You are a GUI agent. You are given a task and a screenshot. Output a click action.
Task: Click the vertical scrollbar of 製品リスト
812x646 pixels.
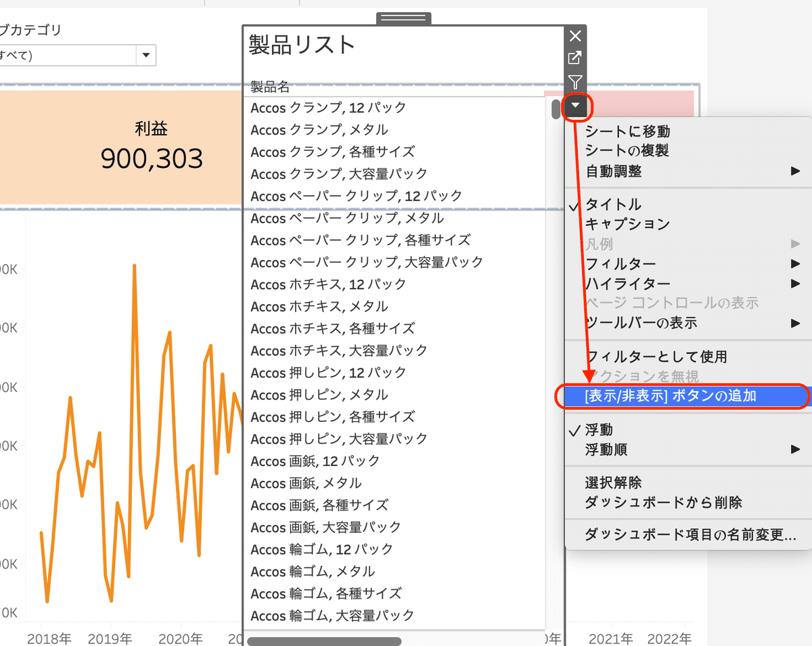click(556, 109)
